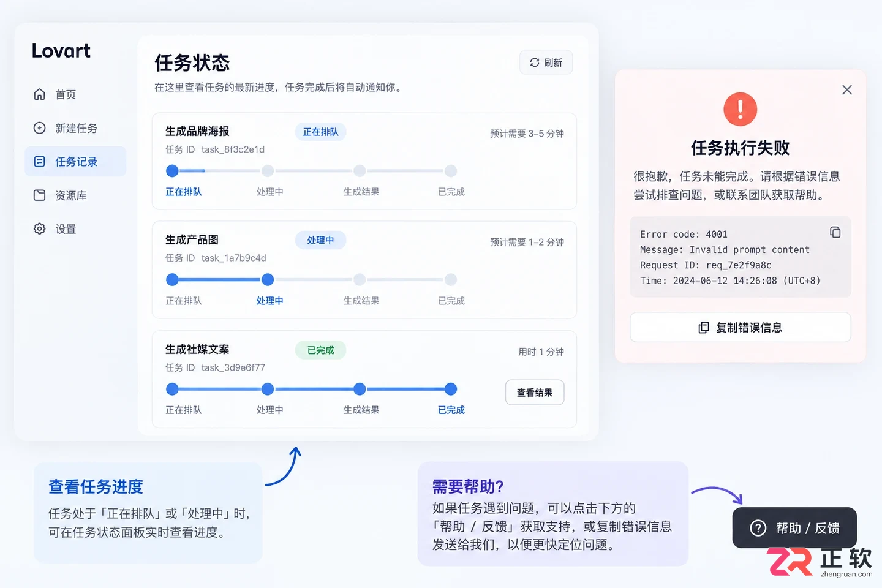
Task: Open 新建任务 in the sidebar
Action: coord(75,128)
